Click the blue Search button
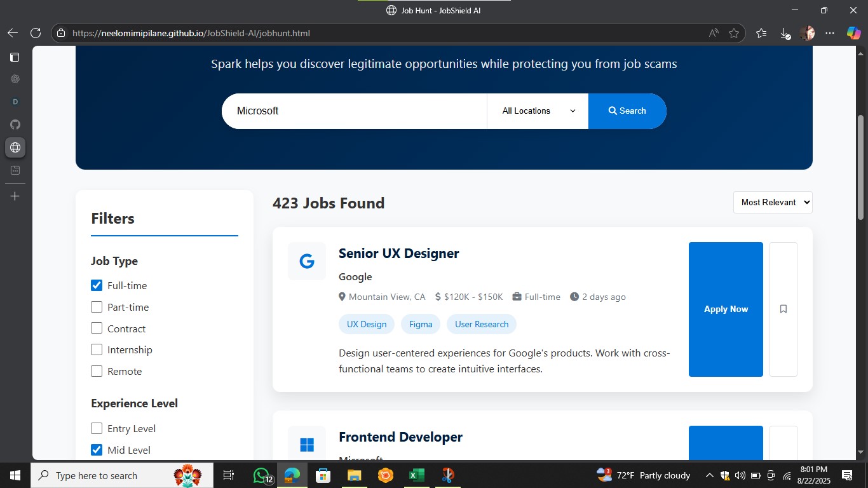 click(627, 111)
